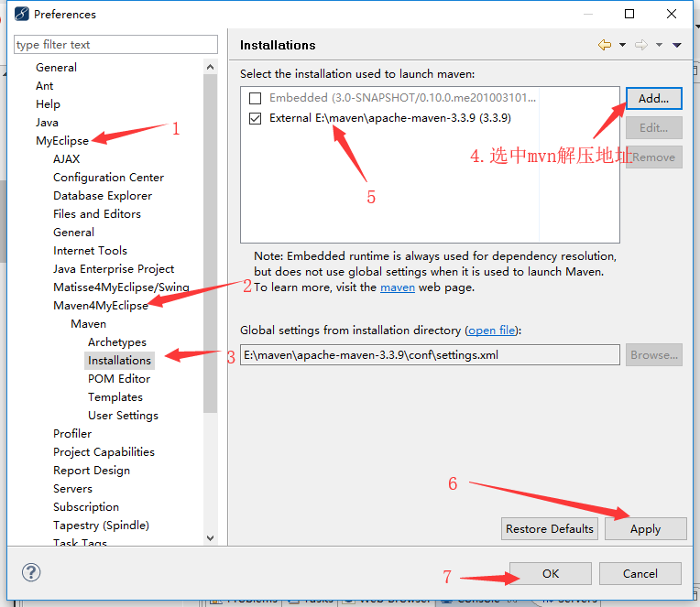Open the back history dropdown arrow
Screen dimensions: 700x607
[x=622, y=45]
